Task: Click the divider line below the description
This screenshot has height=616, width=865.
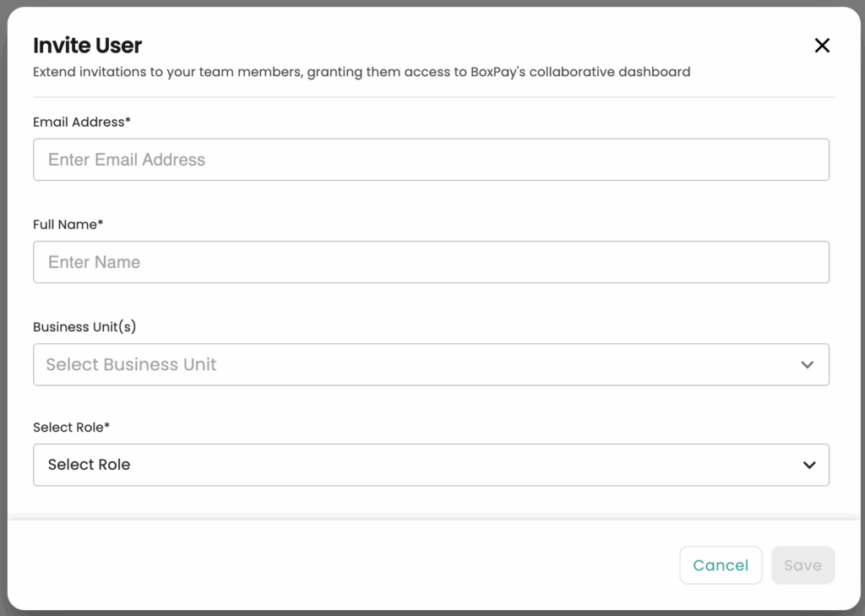Action: [x=433, y=97]
